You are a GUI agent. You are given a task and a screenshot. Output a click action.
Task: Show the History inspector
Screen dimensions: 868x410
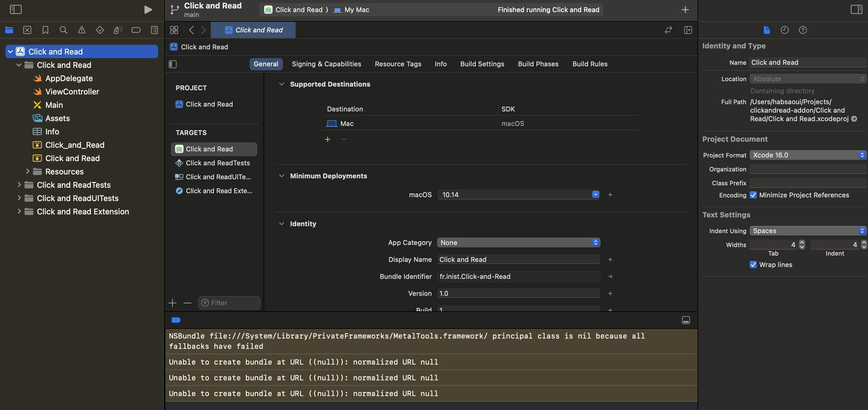(784, 30)
